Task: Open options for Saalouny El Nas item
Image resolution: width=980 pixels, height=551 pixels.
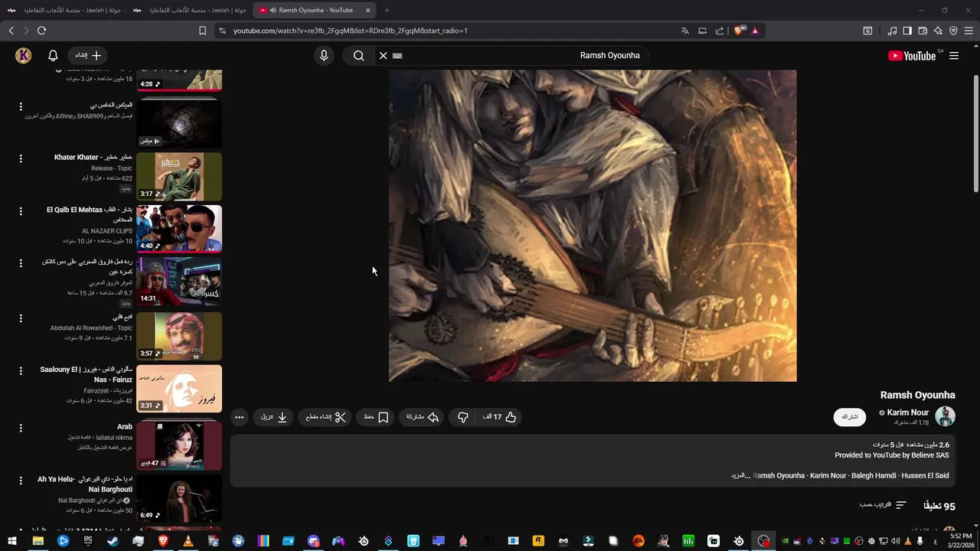Action: pos(21,370)
